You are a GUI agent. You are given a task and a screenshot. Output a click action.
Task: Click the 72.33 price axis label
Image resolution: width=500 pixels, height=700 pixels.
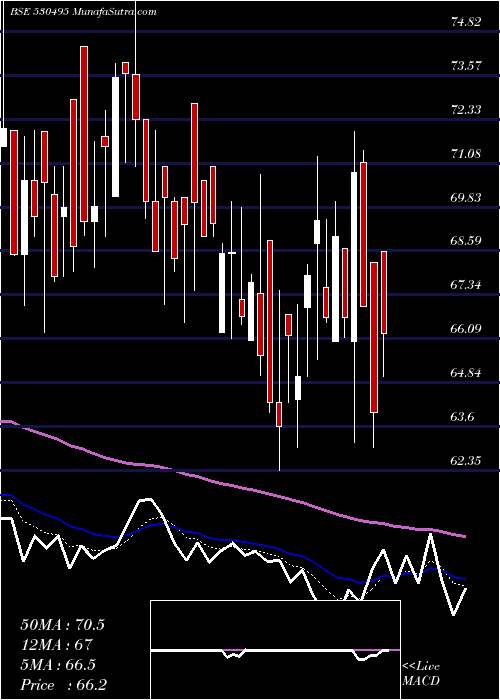pos(466,110)
